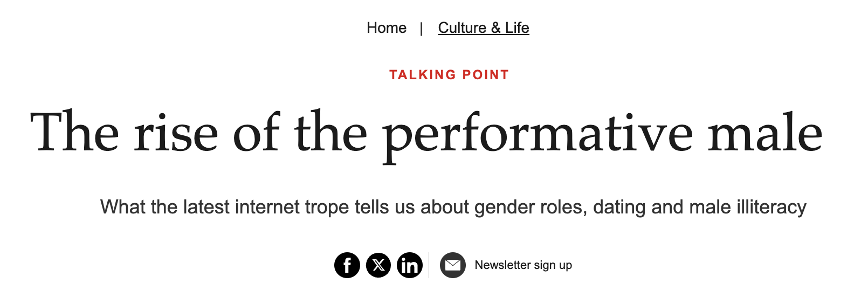Viewport: 868px width, 304px height.
Task: Click the word "rise" in the headline
Action: (x=176, y=134)
